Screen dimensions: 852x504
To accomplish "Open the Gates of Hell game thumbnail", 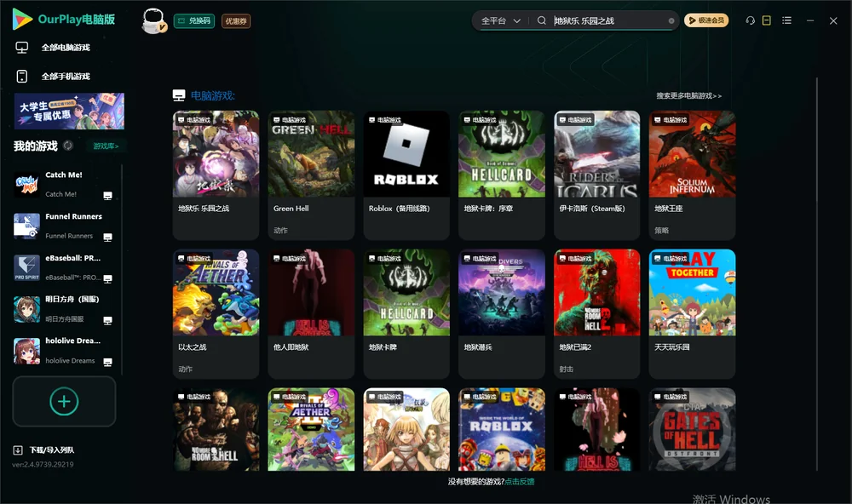I will coord(692,429).
